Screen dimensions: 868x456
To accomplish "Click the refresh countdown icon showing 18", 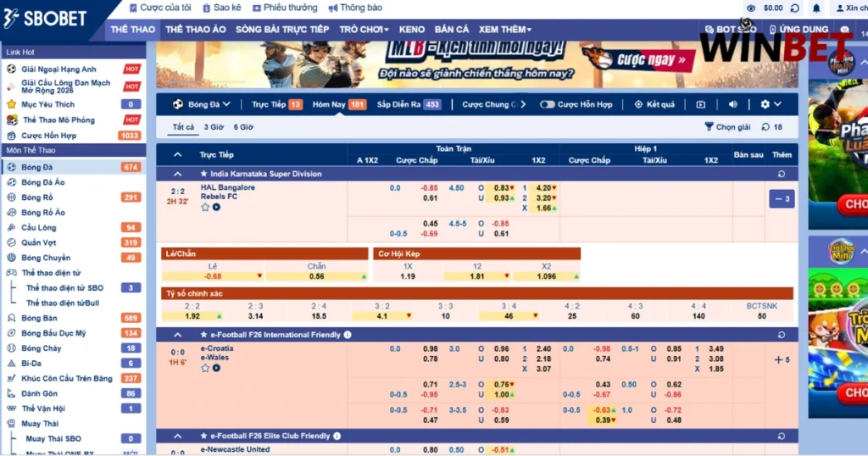I will 765,127.
